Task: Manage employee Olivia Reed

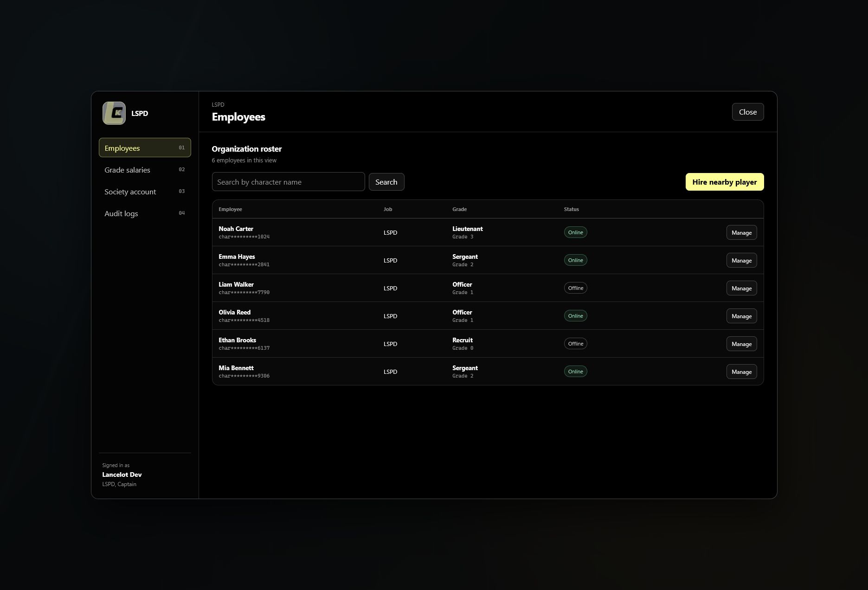Action: [x=741, y=316]
